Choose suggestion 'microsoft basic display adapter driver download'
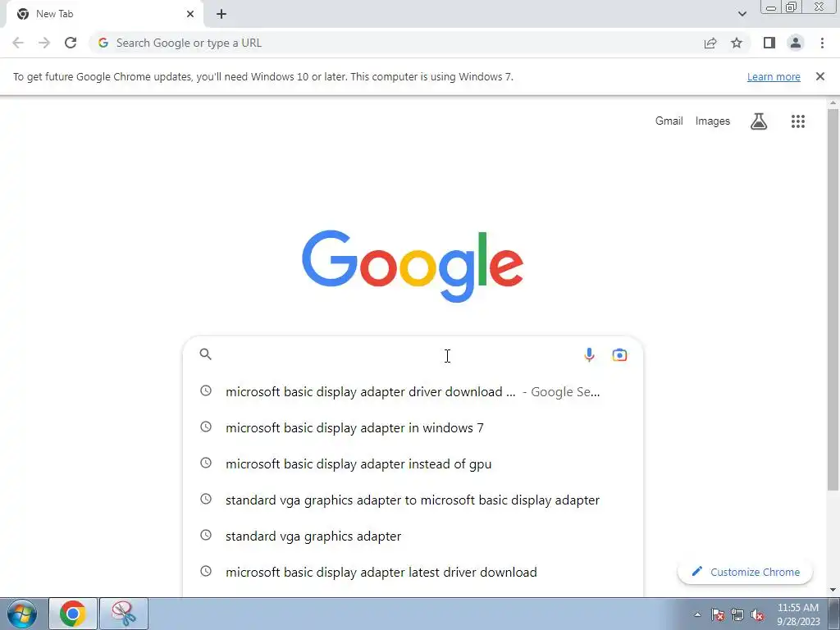Screen dimensions: 840x630 (413, 391)
